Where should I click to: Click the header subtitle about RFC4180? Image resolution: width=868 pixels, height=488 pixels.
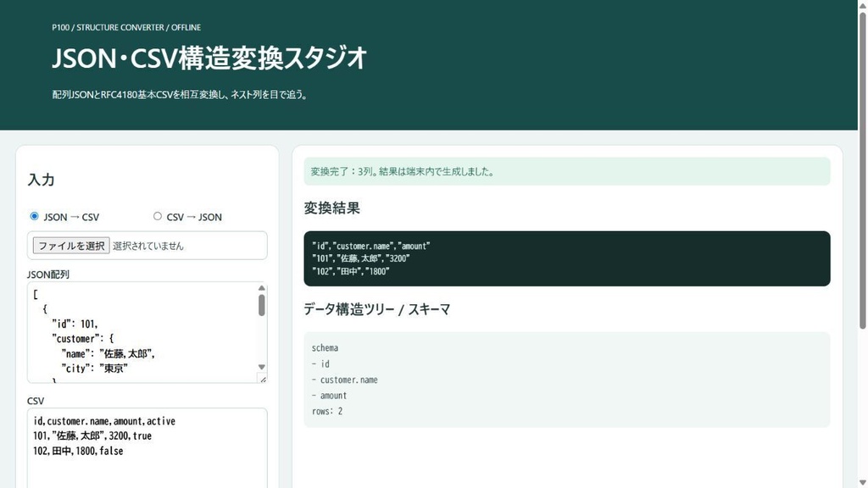(x=180, y=95)
